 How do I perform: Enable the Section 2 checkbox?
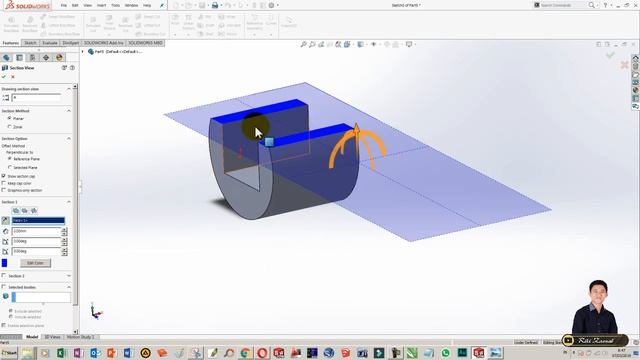(4, 276)
